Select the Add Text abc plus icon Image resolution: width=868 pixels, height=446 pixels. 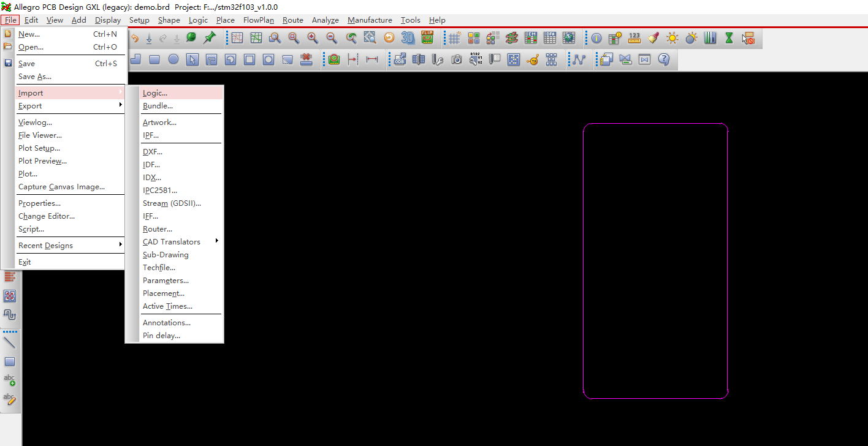pyautogui.click(x=10, y=380)
